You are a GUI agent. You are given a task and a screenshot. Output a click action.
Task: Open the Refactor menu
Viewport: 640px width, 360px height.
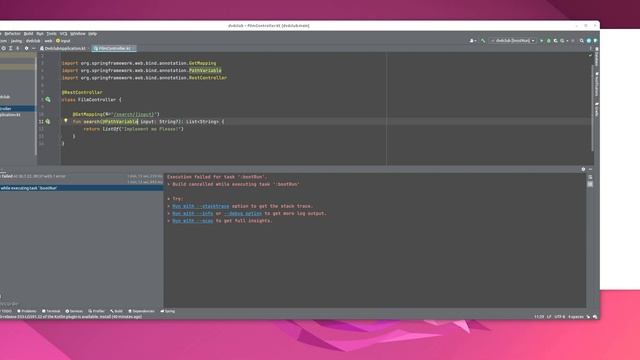point(12,34)
